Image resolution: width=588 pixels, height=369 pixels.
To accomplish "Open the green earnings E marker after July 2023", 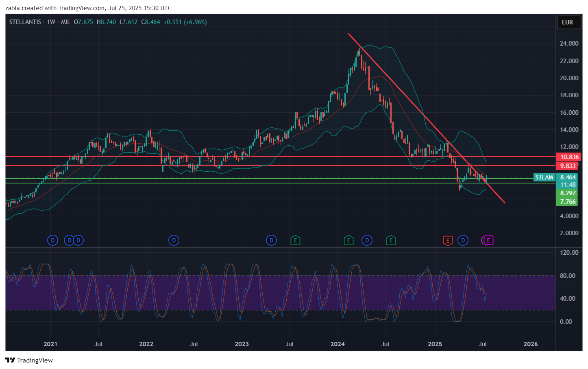I will [295, 240].
